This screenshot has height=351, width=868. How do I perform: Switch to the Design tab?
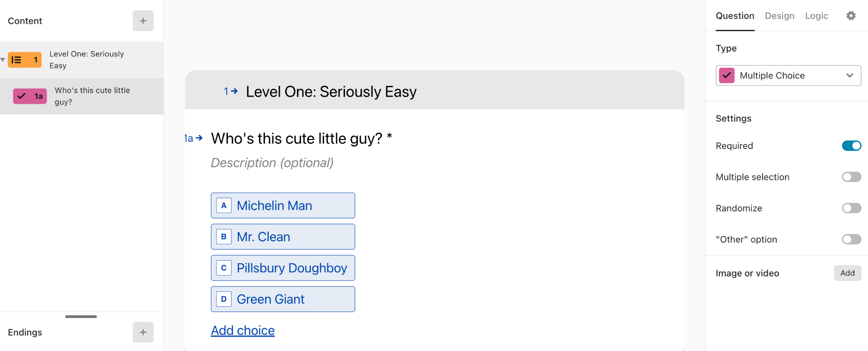click(x=779, y=16)
